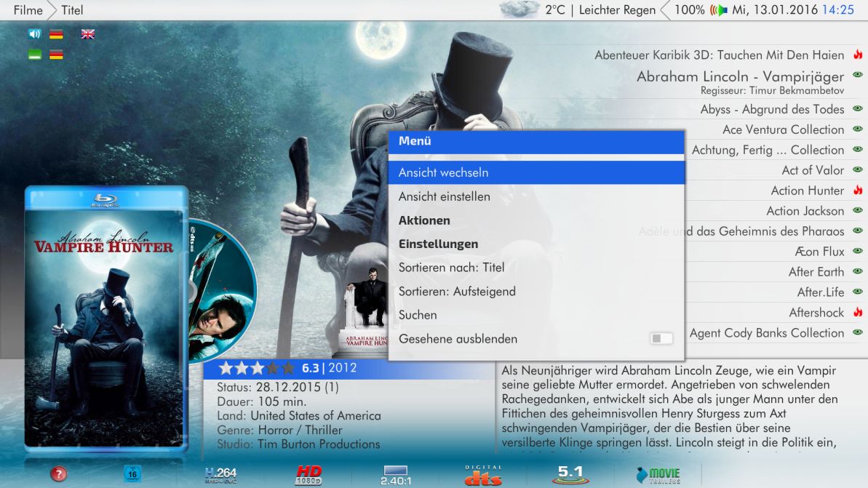Click Genre: Horror / Thriller text
The height and width of the screenshot is (488, 868).
pyautogui.click(x=279, y=430)
